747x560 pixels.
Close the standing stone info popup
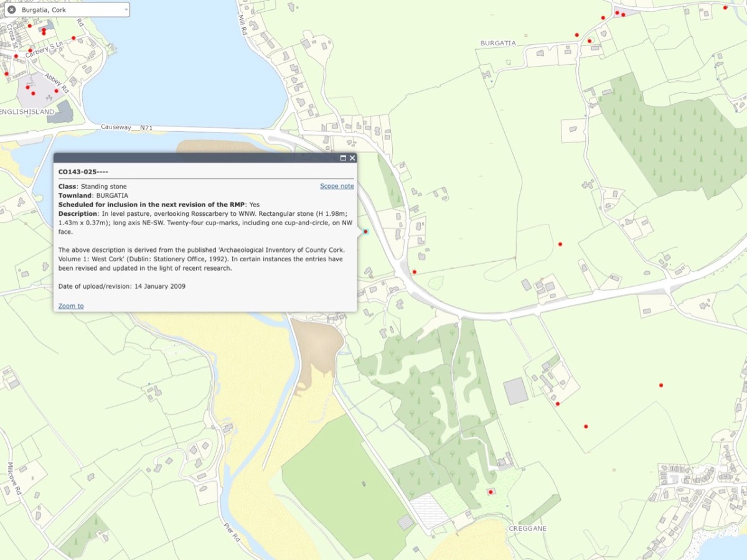(x=352, y=158)
